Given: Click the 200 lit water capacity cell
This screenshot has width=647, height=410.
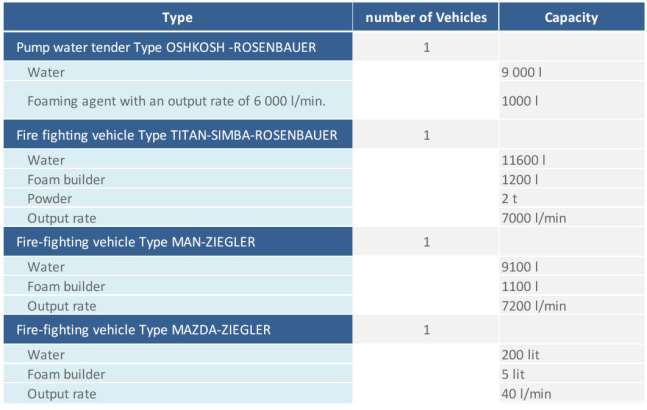Looking at the screenshot, I should pos(571,355).
